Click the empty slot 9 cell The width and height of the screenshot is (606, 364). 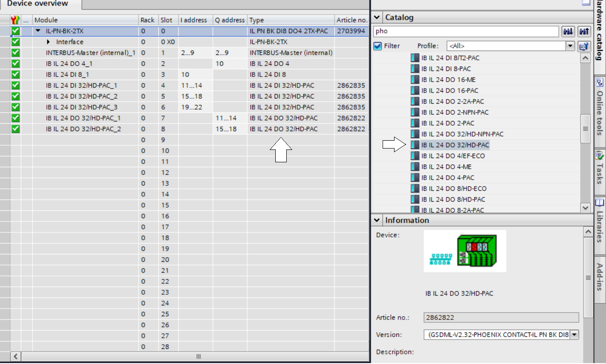[168, 140]
